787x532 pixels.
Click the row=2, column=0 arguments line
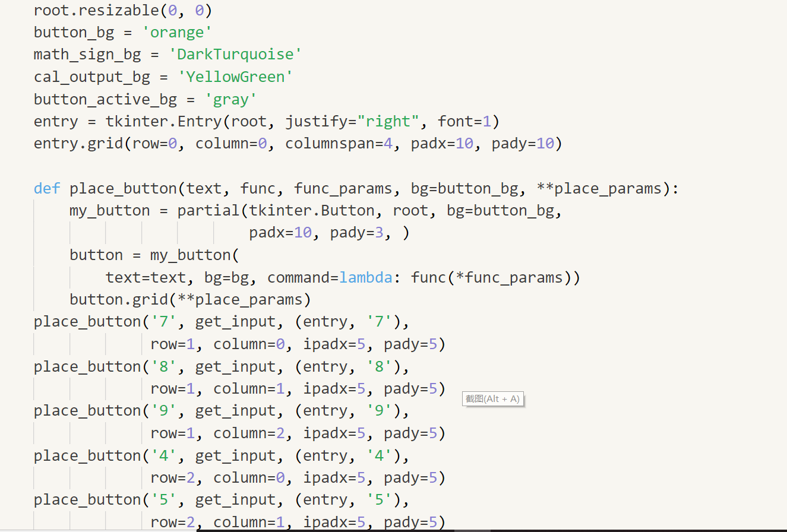tap(298, 478)
